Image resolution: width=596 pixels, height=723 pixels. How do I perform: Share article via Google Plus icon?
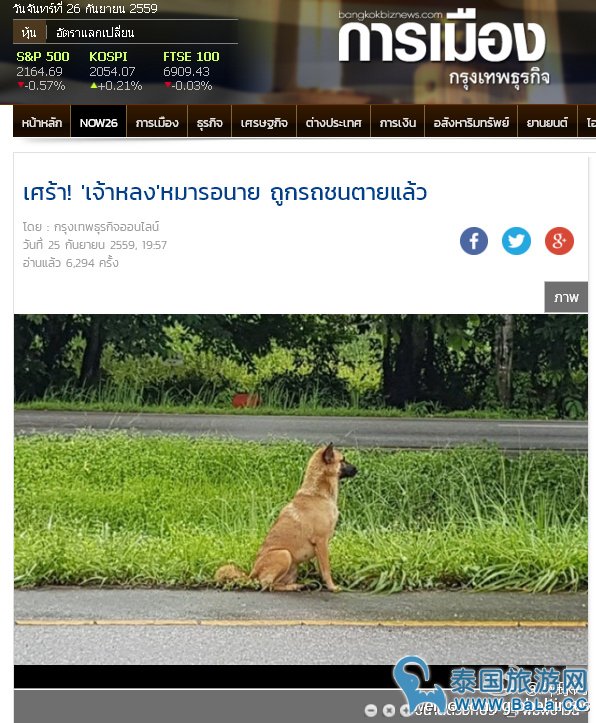point(559,241)
